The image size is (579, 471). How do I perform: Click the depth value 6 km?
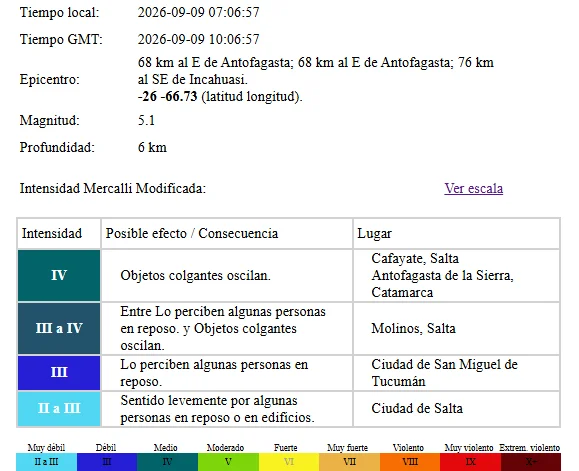152,147
